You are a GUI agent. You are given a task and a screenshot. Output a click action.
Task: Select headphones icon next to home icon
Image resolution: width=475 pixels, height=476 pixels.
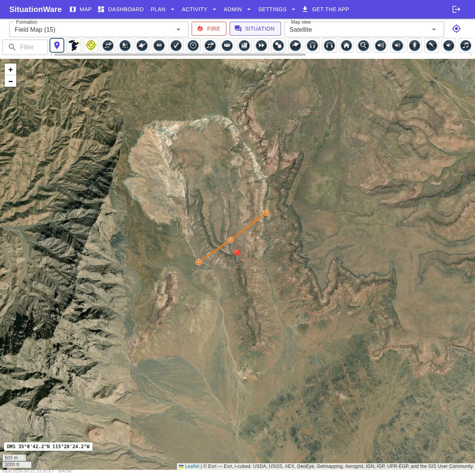click(329, 46)
